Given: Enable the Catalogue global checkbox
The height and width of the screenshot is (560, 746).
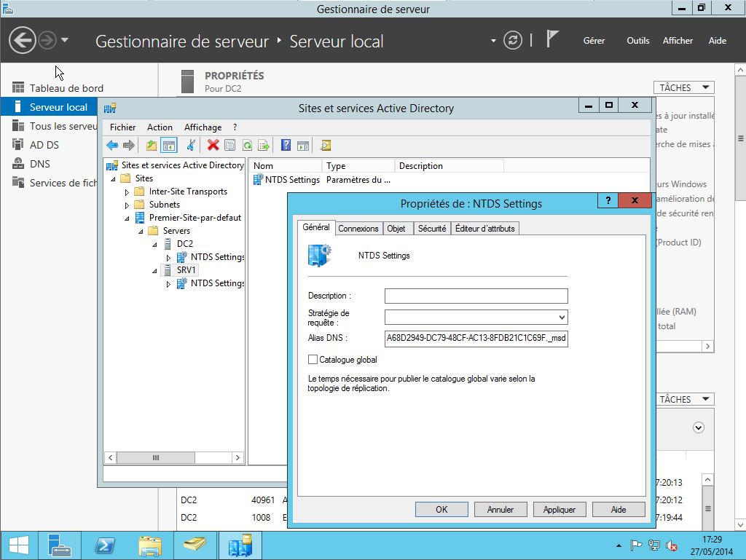Looking at the screenshot, I should click(x=313, y=360).
